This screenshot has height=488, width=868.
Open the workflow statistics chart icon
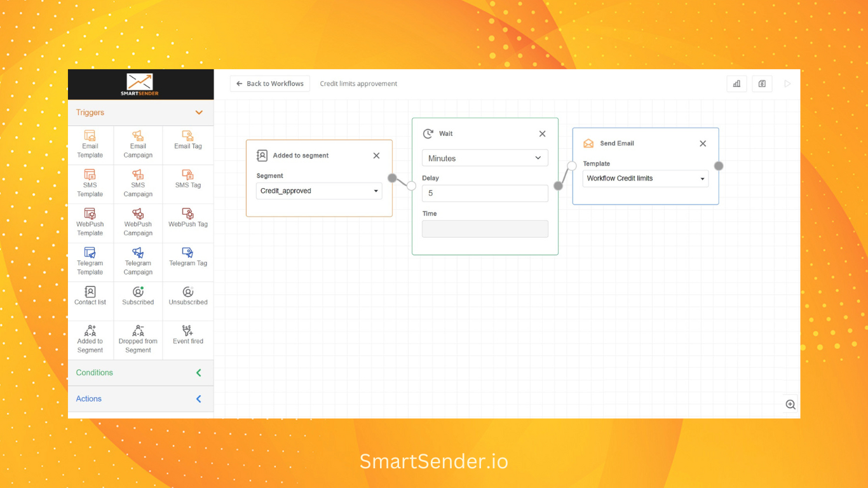[736, 84]
